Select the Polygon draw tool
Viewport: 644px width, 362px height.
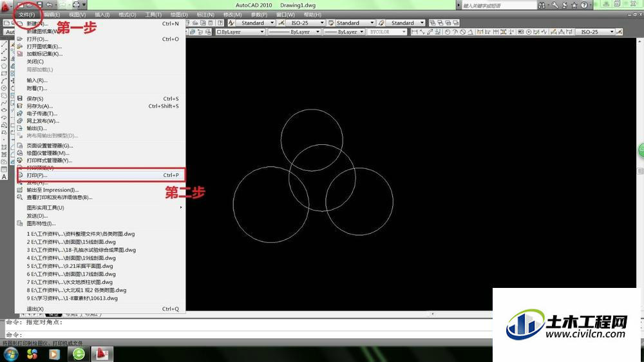(4, 66)
